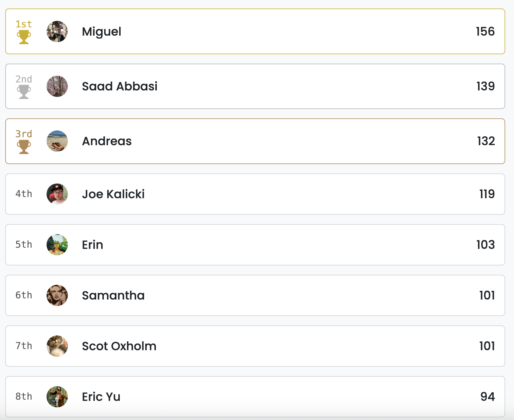
Task: Click the Scot Oxholm name
Action: tap(119, 346)
